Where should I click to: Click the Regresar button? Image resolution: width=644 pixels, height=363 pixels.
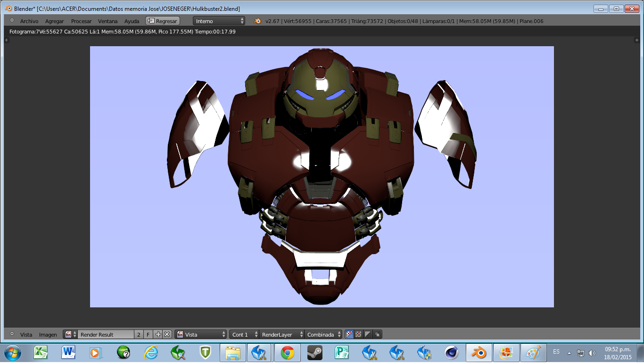click(163, 21)
